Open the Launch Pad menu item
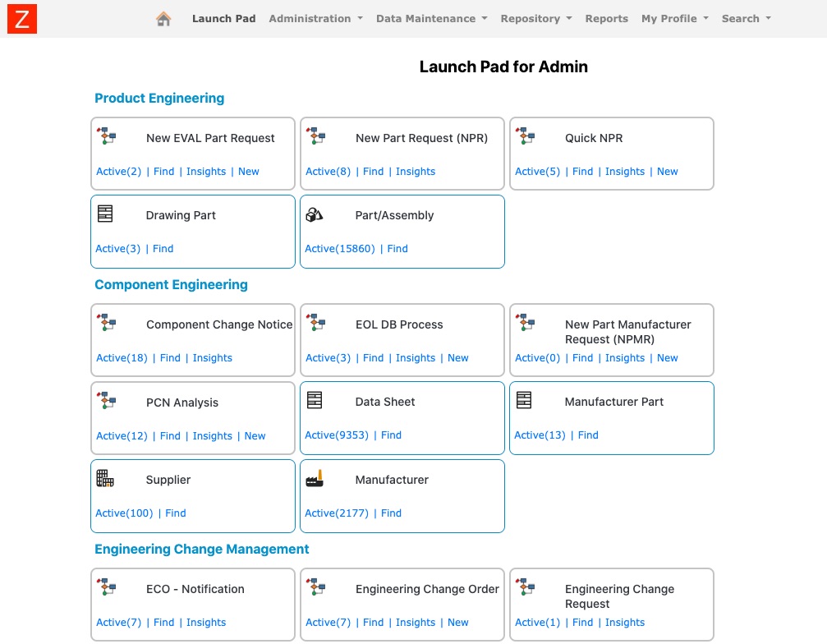Image resolution: width=827 pixels, height=644 pixels. point(223,18)
